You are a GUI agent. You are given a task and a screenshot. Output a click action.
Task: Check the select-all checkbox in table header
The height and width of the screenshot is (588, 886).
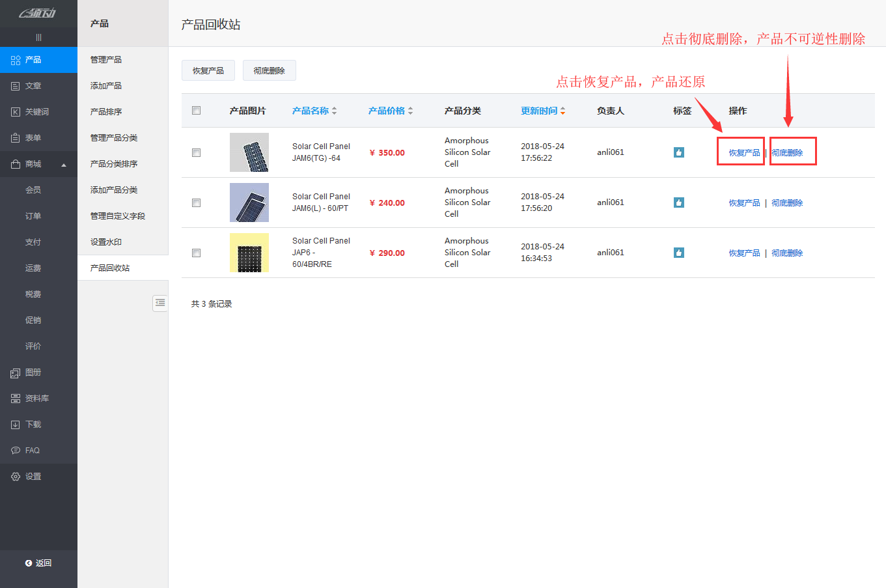(x=196, y=110)
